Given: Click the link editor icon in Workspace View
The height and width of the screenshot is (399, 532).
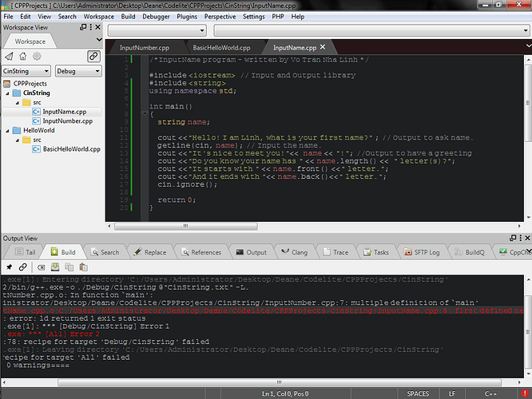Looking at the screenshot, I should coord(93,56).
